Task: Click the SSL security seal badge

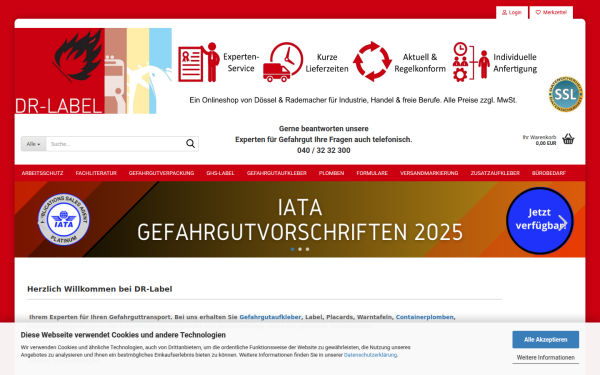Action: click(565, 94)
